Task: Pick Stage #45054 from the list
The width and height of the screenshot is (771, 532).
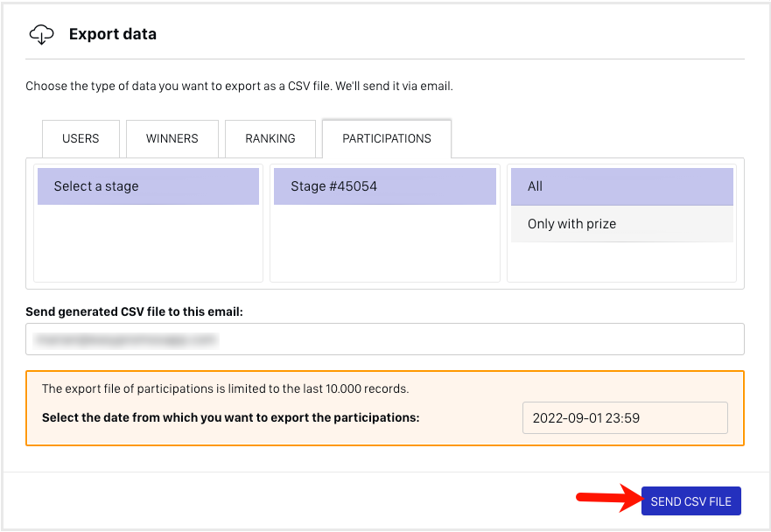Action: (x=384, y=186)
